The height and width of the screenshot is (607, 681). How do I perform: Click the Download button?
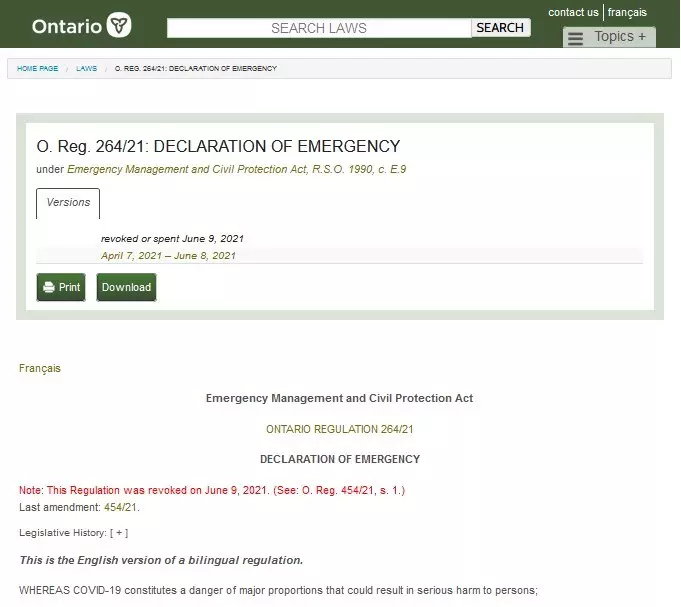click(126, 287)
